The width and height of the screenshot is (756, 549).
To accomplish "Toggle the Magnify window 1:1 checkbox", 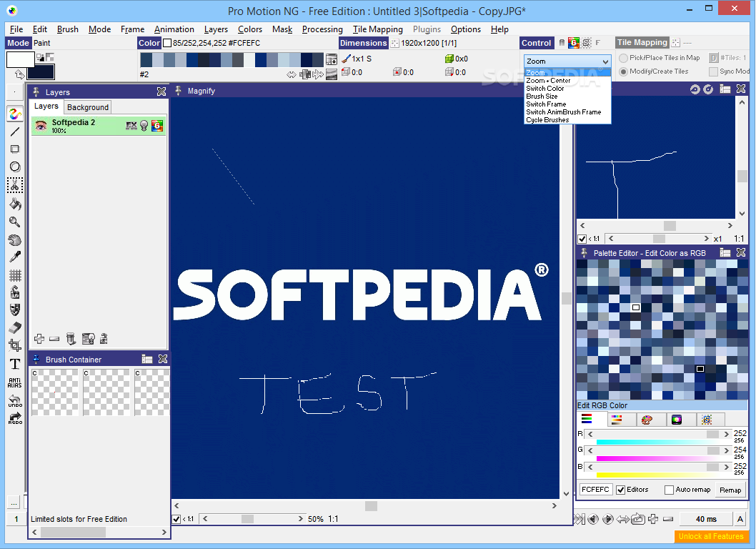I will click(176, 519).
